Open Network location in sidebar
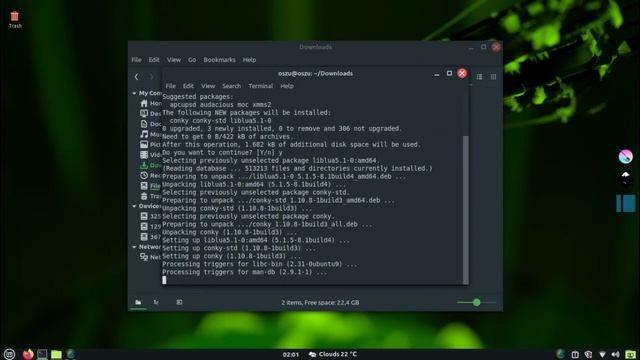640x360 pixels. click(151, 257)
